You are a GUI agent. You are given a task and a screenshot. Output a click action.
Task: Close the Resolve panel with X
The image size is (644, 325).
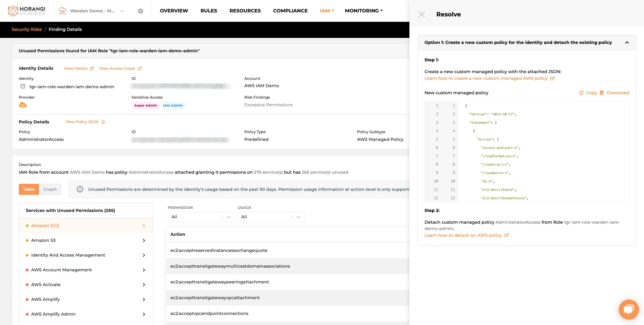(x=422, y=14)
